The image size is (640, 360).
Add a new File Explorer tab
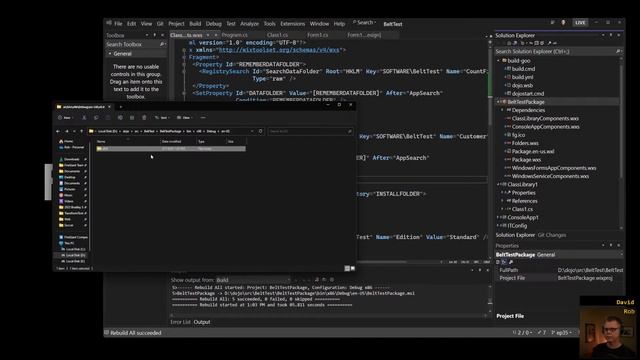coord(120,107)
